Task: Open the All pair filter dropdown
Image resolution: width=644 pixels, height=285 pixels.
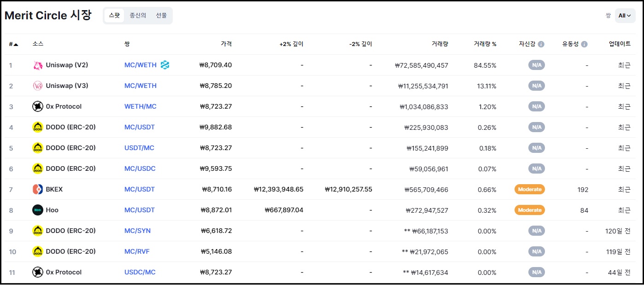Action: tap(625, 16)
